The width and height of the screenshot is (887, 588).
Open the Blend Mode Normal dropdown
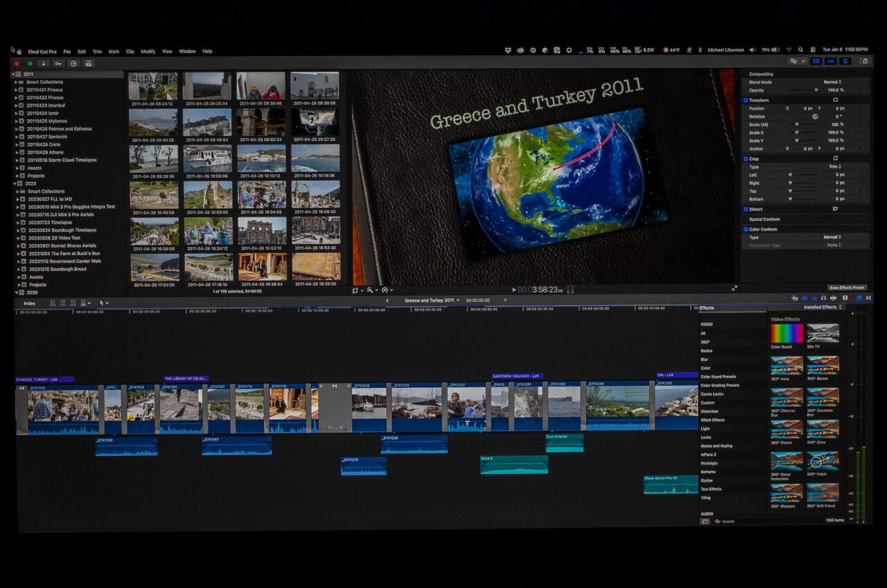(x=832, y=82)
